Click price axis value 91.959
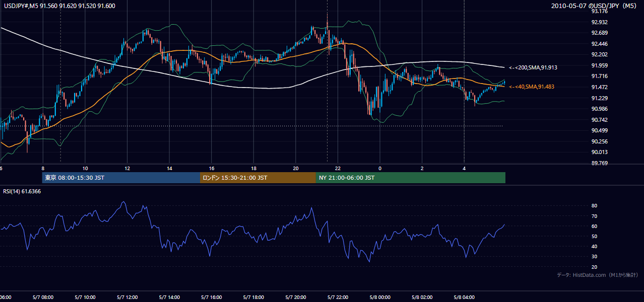This screenshot has width=644, height=302. pyautogui.click(x=599, y=65)
